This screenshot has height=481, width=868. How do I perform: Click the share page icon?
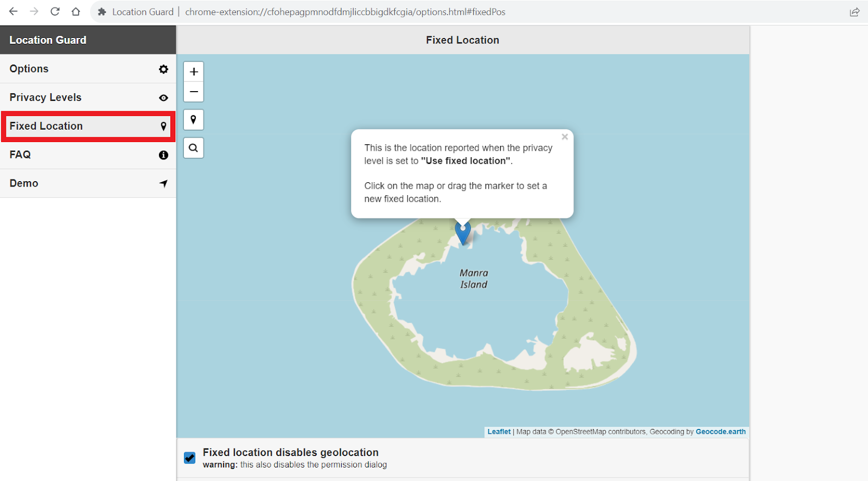click(x=854, y=12)
